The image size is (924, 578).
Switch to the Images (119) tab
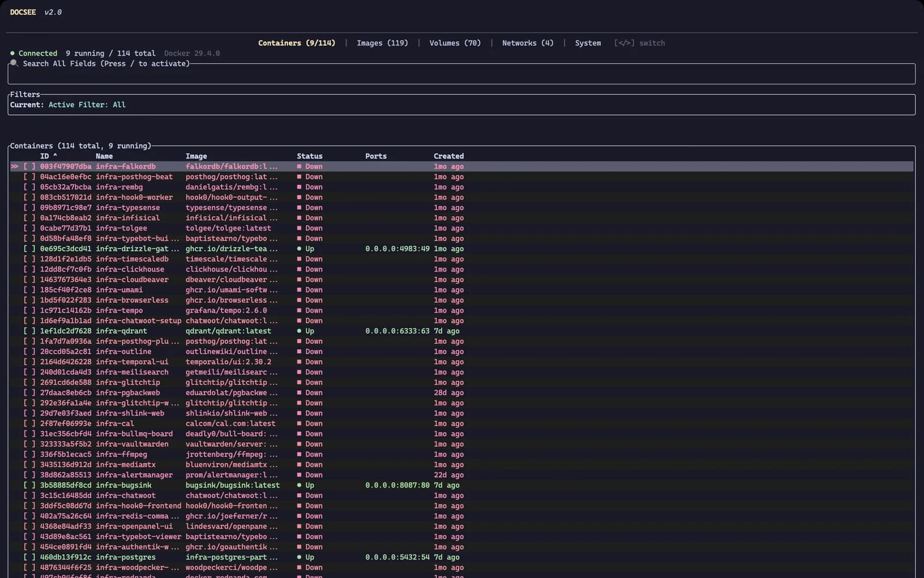[382, 43]
